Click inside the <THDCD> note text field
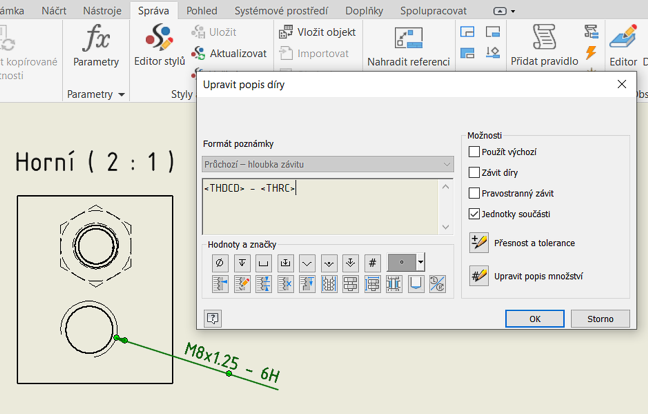This screenshot has width=648, height=414. click(x=320, y=205)
